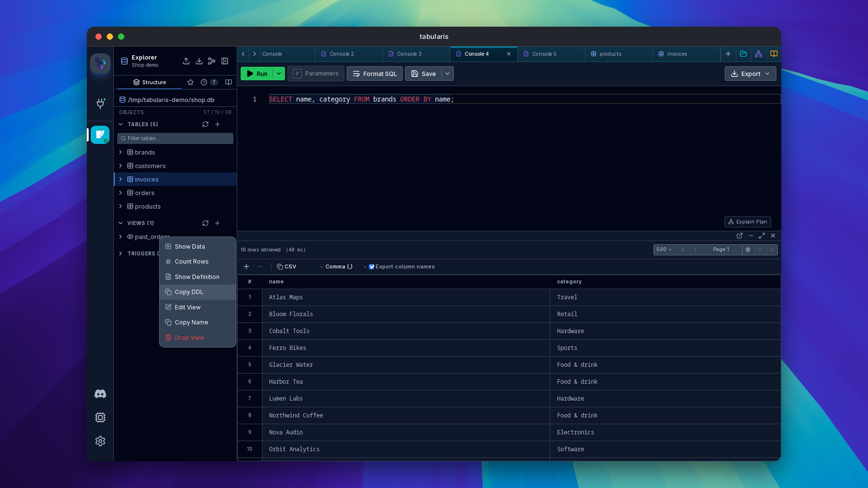Expand the products table node
This screenshot has height=488, width=868.
point(121,206)
